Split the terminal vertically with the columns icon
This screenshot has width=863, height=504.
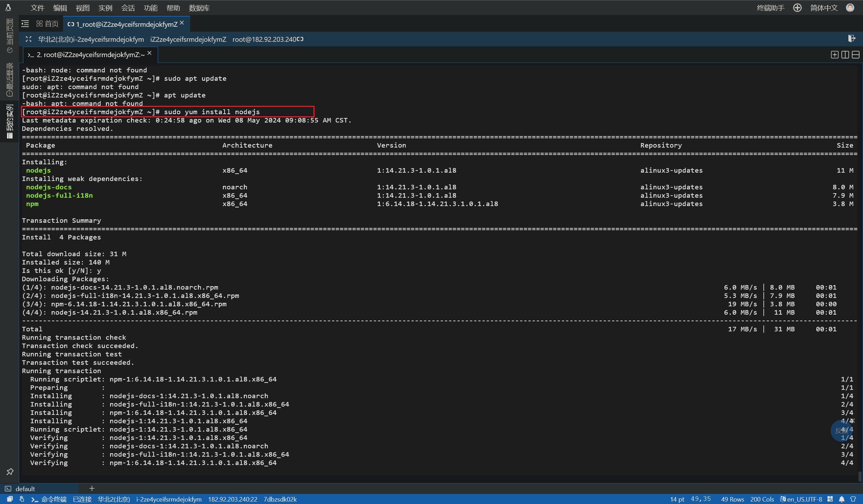pos(845,55)
